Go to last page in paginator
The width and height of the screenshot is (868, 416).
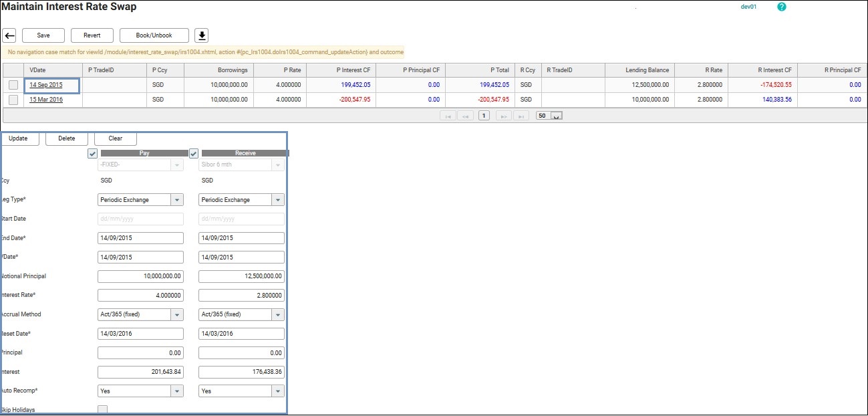click(x=521, y=116)
